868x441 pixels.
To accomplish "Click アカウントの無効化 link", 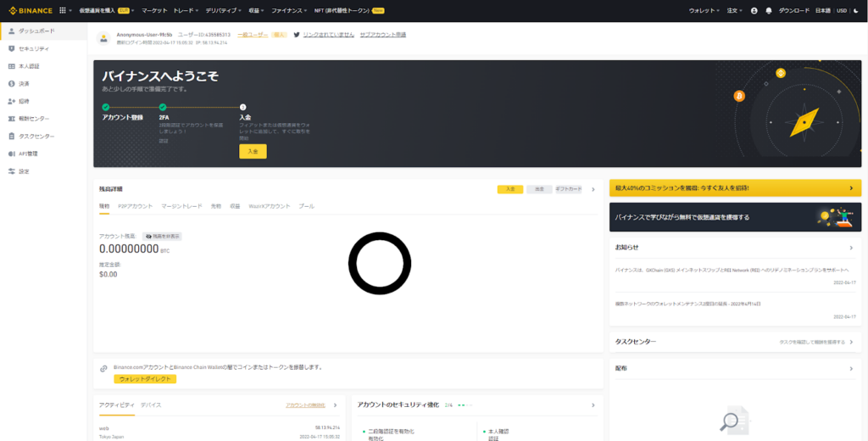I will coord(305,405).
